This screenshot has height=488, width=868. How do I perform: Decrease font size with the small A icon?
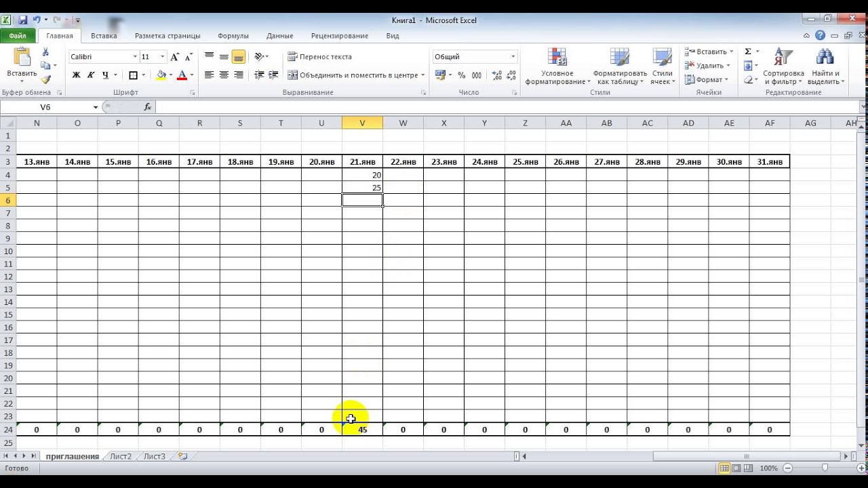[x=189, y=57]
